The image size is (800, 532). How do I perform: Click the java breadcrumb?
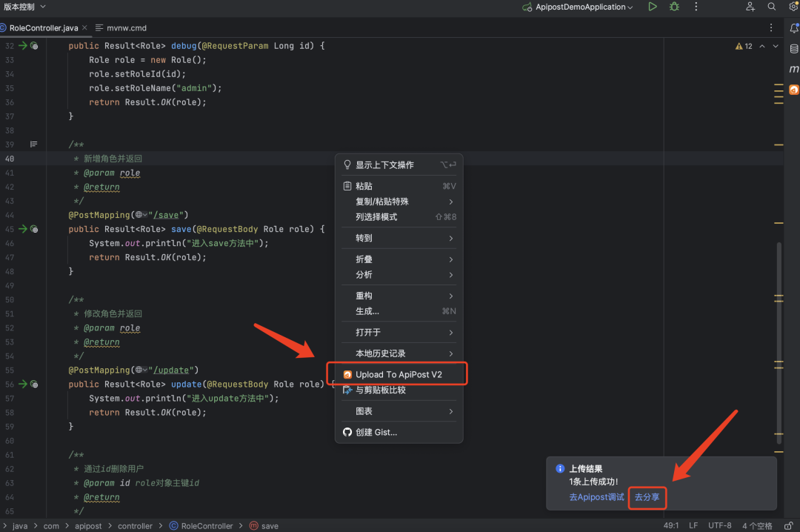(x=20, y=526)
